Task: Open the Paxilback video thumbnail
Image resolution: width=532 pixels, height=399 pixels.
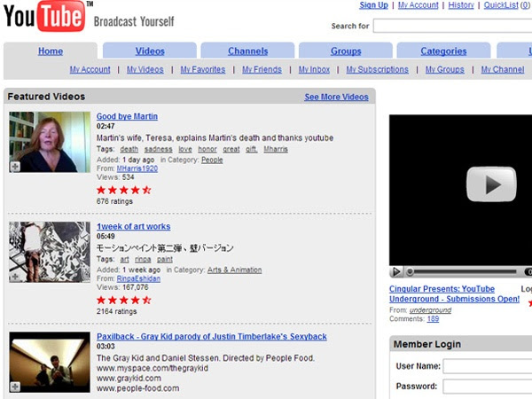Action: pyautogui.click(x=50, y=363)
